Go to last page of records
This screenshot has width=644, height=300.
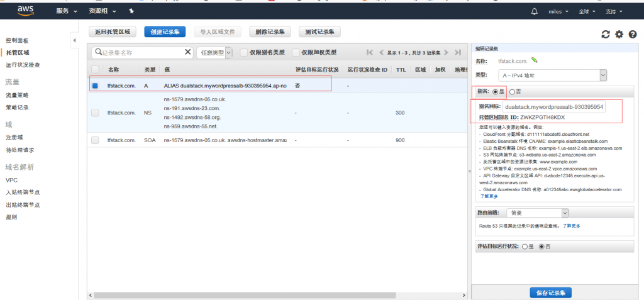coord(458,53)
